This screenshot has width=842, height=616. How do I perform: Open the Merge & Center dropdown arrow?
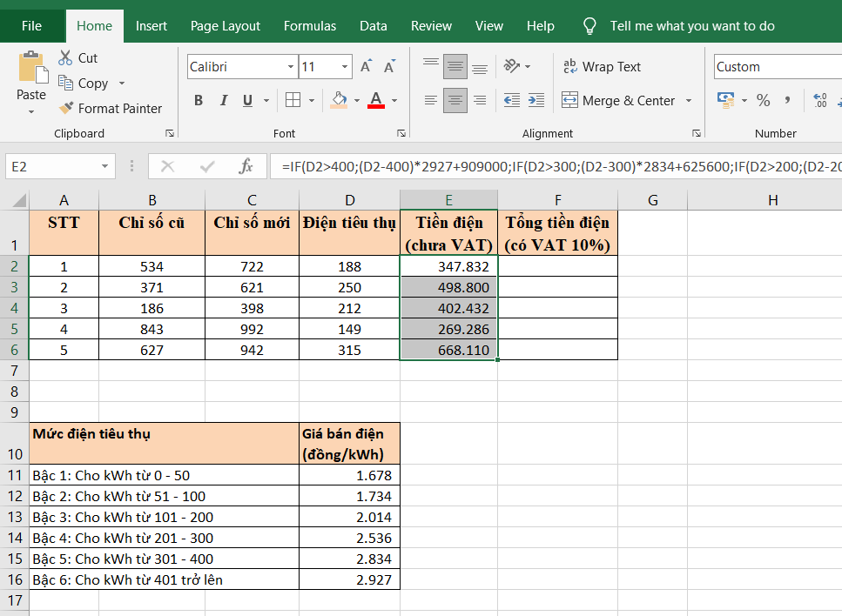689,101
